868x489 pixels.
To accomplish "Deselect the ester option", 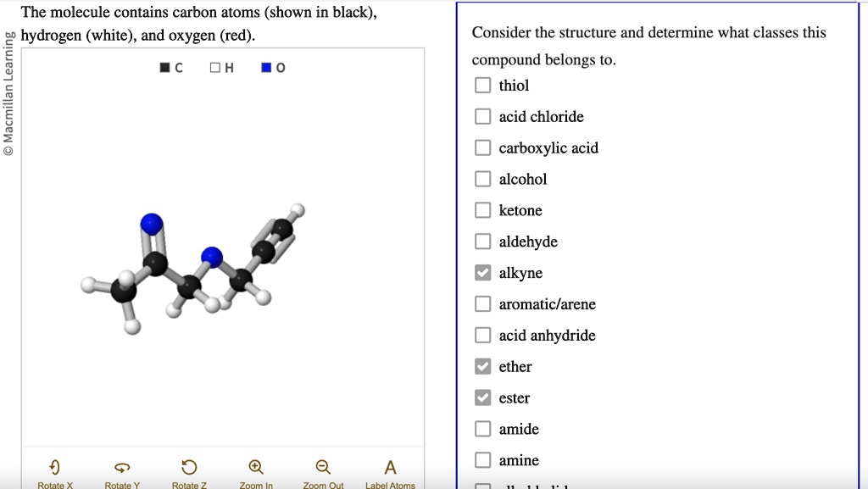I will [483, 397].
